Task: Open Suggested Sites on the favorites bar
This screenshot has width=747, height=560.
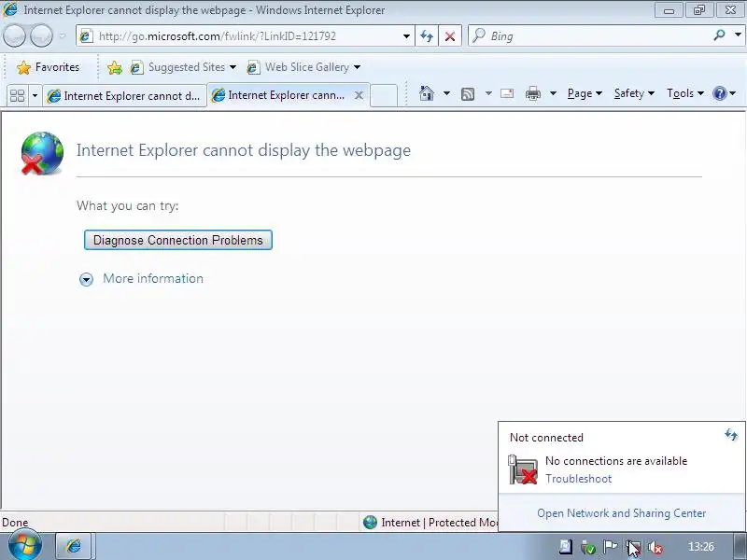Action: click(x=183, y=67)
